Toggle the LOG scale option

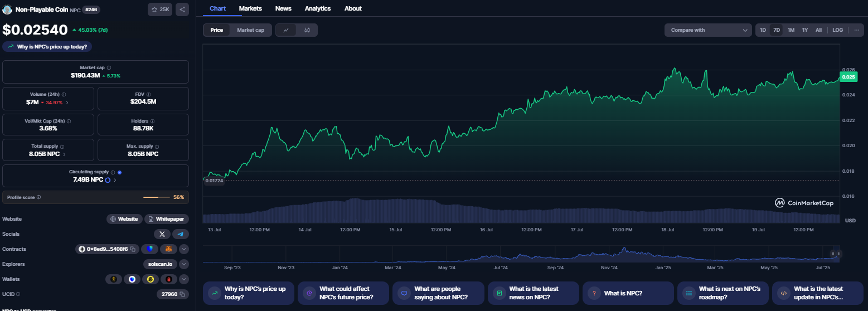(838, 30)
